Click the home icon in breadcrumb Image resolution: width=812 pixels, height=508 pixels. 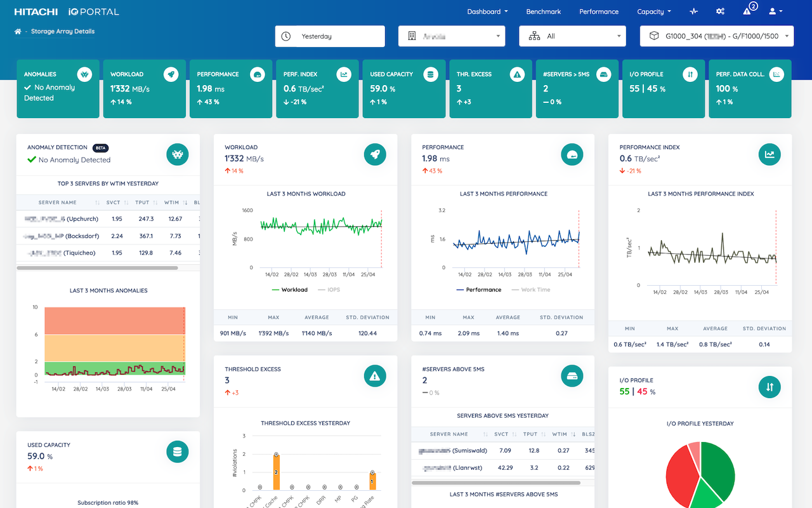pyautogui.click(x=18, y=32)
